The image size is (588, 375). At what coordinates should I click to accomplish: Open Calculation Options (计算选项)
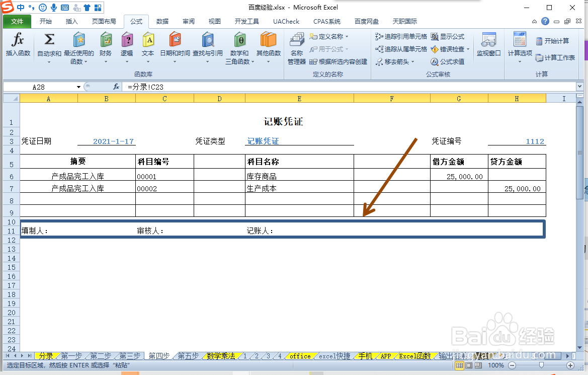pyautogui.click(x=520, y=48)
